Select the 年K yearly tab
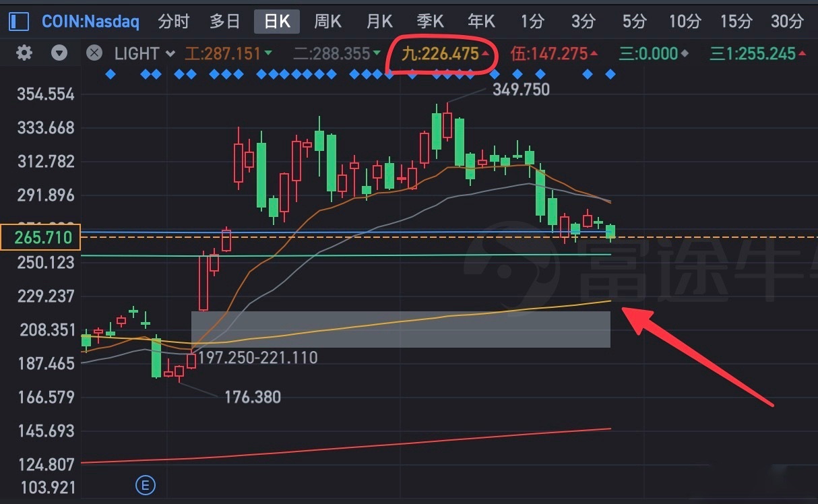818x504 pixels. point(481,22)
